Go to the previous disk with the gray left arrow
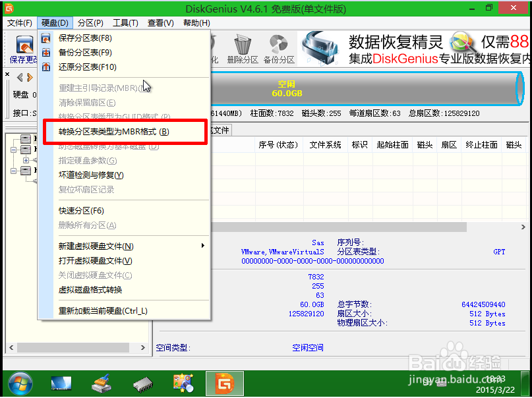The height and width of the screenshot is (398, 532). [x=20, y=78]
